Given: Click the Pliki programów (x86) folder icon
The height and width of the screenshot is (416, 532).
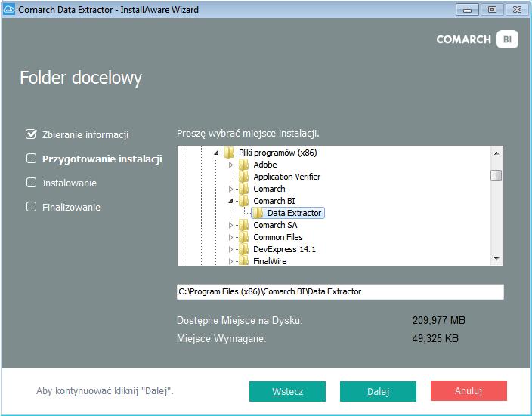Looking at the screenshot, I should tap(230, 153).
